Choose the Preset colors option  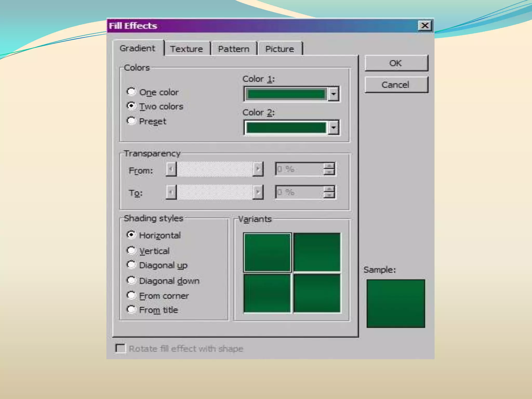pyautogui.click(x=131, y=121)
